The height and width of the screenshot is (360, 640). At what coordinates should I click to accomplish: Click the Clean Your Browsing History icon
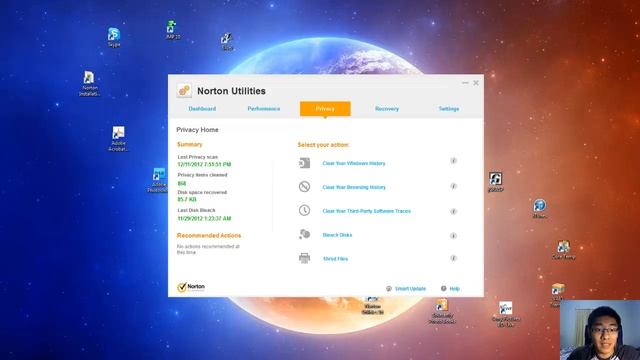pyautogui.click(x=304, y=187)
